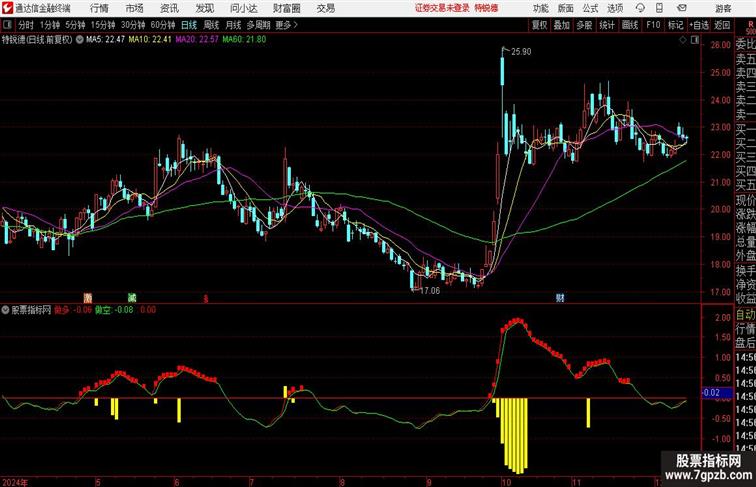This screenshot has width=756, height=487.
Task: Click the 多股 toolbar button
Action: (584, 25)
